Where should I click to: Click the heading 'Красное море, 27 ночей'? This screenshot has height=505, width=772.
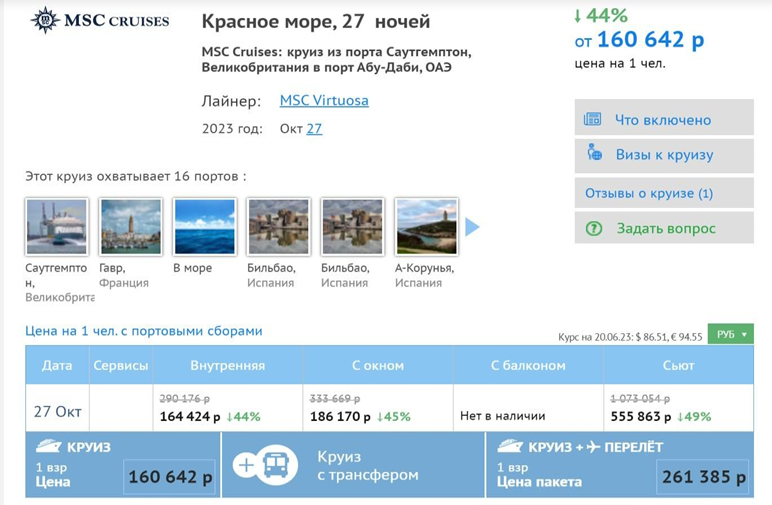(x=316, y=22)
